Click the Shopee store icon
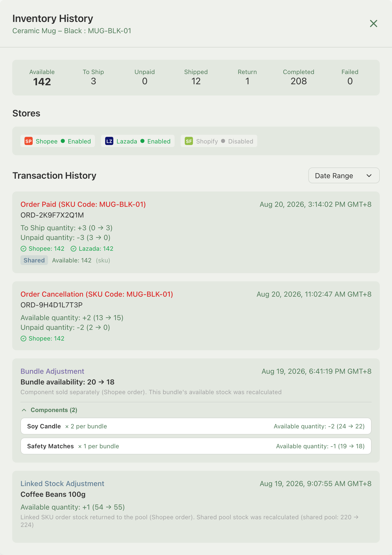 click(29, 141)
